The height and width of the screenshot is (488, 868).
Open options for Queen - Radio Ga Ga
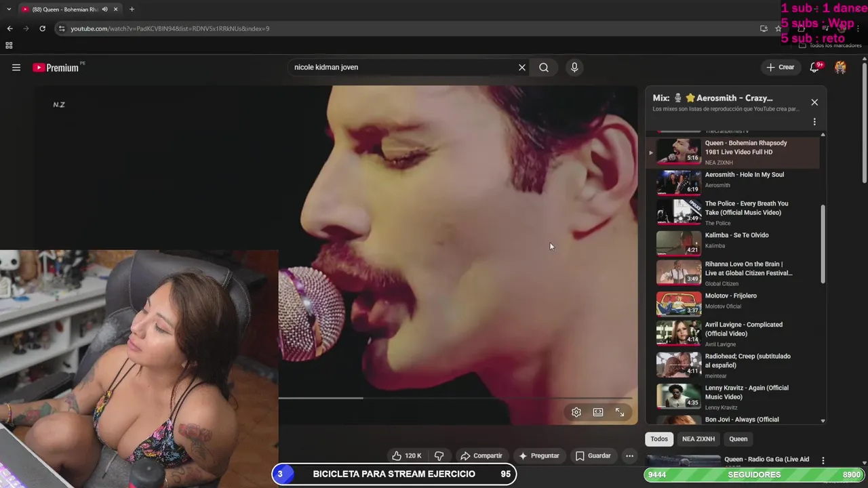pos(823,460)
